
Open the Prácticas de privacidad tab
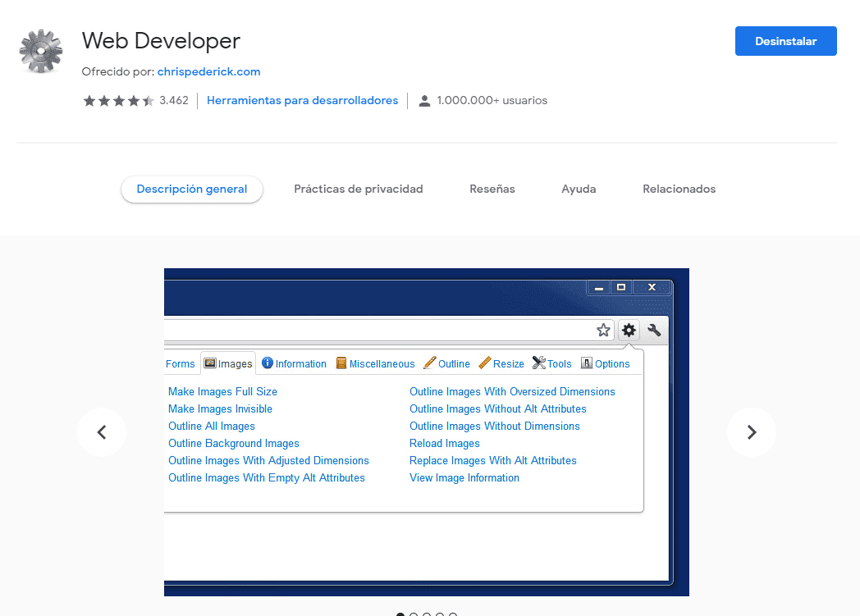[358, 189]
